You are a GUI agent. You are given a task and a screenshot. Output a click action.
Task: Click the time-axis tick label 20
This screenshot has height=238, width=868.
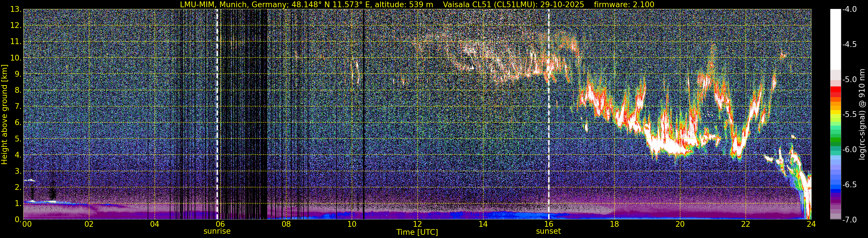point(680,224)
